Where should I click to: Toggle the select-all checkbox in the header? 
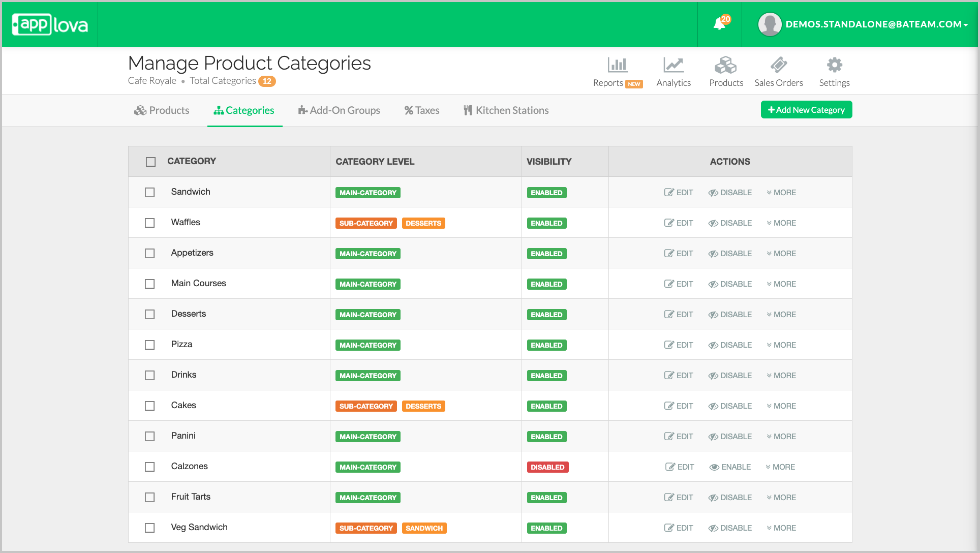[x=150, y=162]
